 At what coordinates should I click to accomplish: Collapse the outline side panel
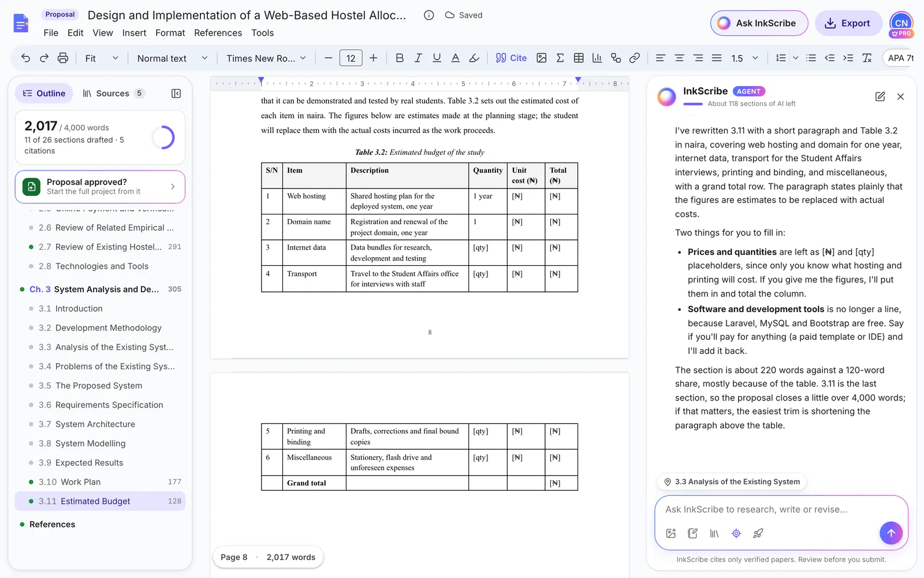pos(176,93)
